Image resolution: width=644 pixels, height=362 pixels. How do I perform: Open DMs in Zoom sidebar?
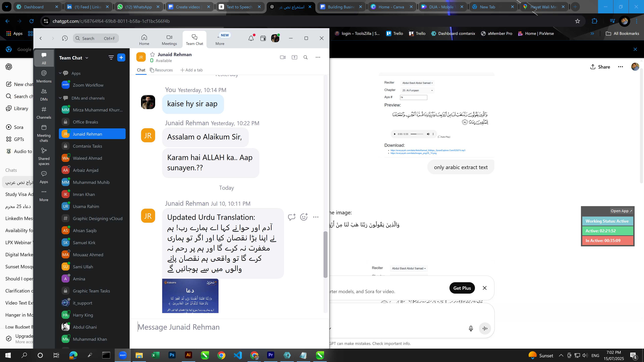pos(44,95)
